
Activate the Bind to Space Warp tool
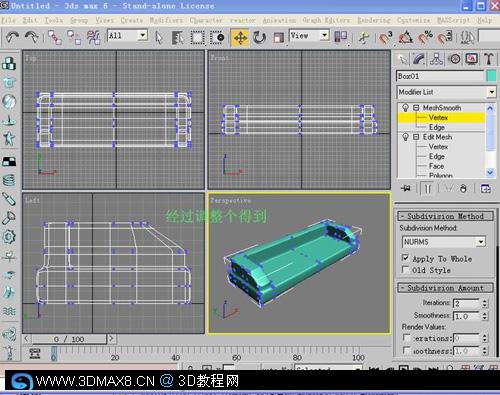(x=93, y=37)
